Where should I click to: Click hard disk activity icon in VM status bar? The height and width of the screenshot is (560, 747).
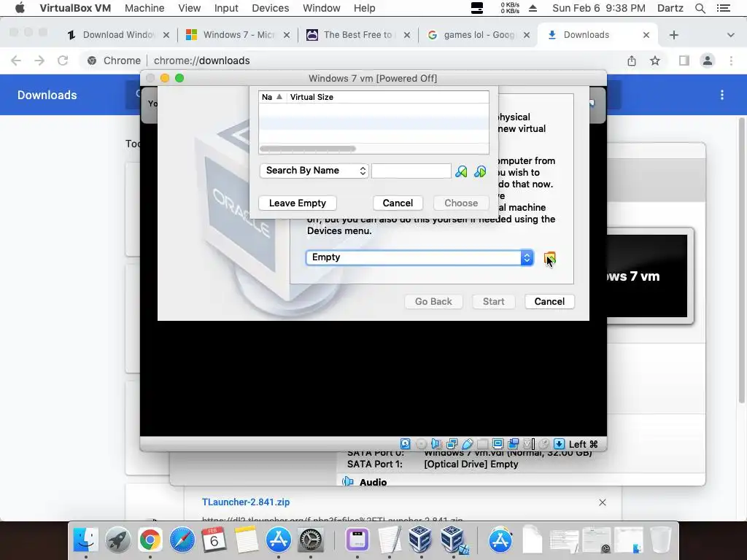click(x=405, y=444)
